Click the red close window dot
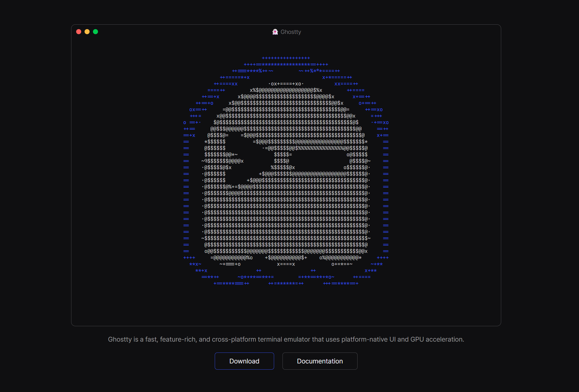This screenshot has width=579, height=392. (x=79, y=32)
